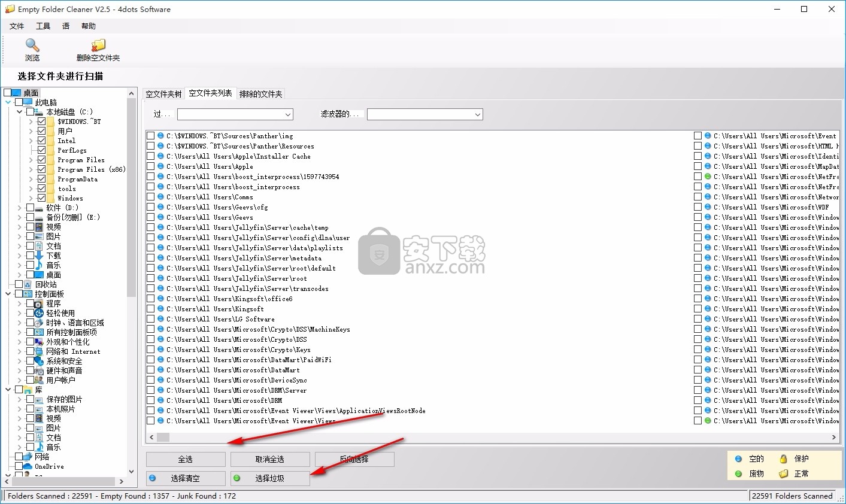Open the File menu
846x504 pixels.
pyautogui.click(x=17, y=26)
